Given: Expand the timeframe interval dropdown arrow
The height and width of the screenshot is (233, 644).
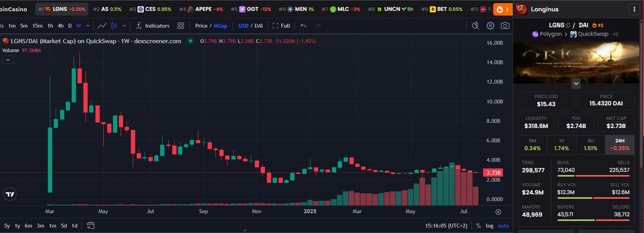Looking at the screenshot, I should coord(87,26).
